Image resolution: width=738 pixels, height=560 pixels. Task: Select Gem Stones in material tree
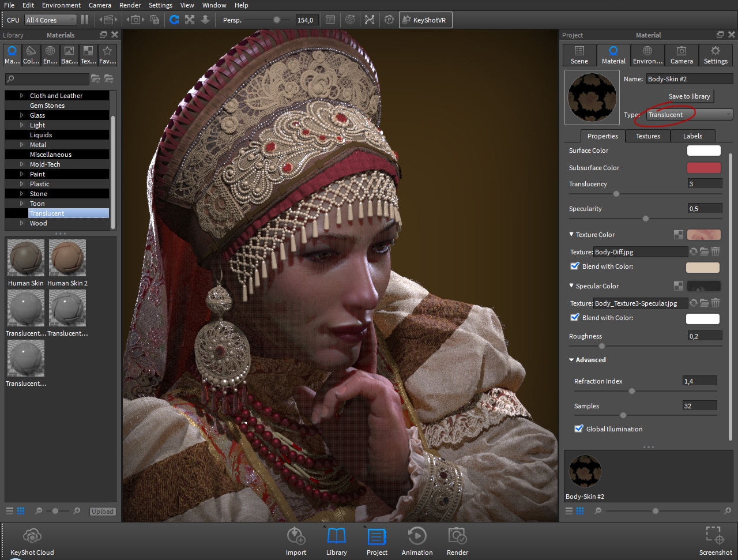coord(47,106)
